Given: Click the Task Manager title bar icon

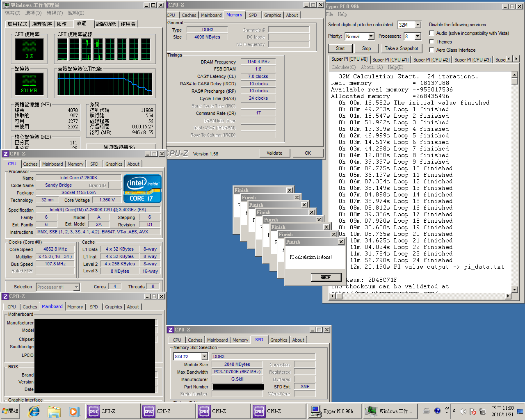Looking at the screenshot, I should [x=7, y=5].
